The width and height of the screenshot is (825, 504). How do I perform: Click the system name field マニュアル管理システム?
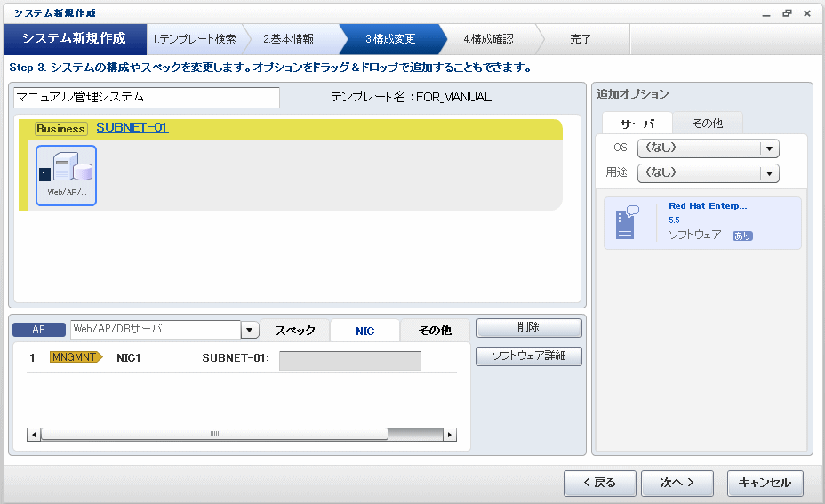[x=147, y=97]
